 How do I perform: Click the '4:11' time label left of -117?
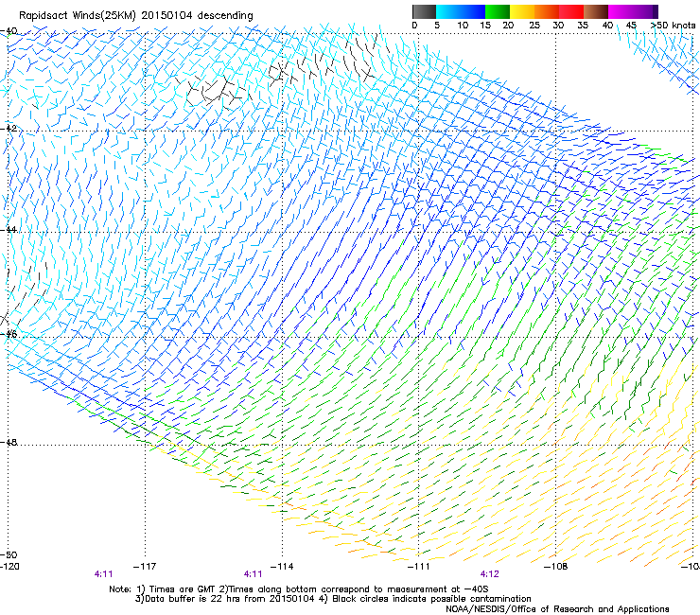[x=103, y=574]
